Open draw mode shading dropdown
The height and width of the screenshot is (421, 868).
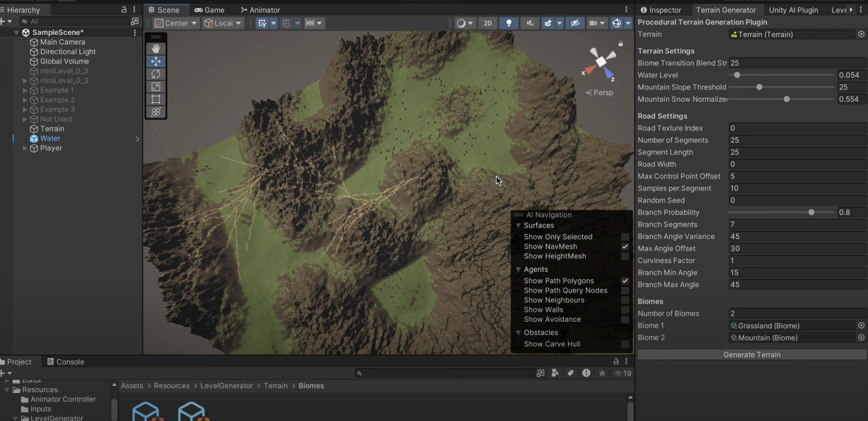pyautogui.click(x=465, y=23)
